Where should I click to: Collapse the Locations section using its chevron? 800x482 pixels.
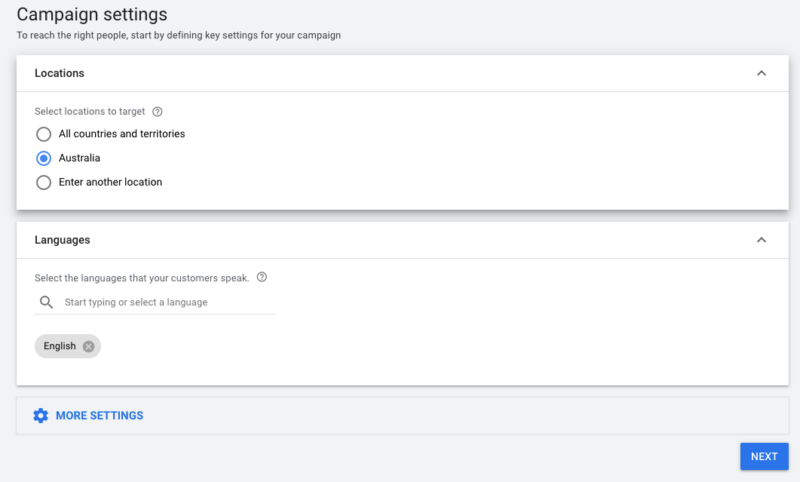click(761, 73)
